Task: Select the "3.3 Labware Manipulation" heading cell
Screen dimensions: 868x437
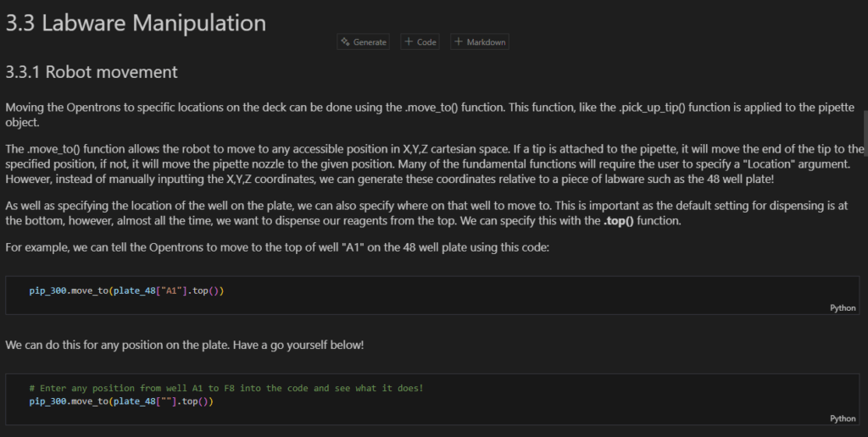Action: click(136, 23)
